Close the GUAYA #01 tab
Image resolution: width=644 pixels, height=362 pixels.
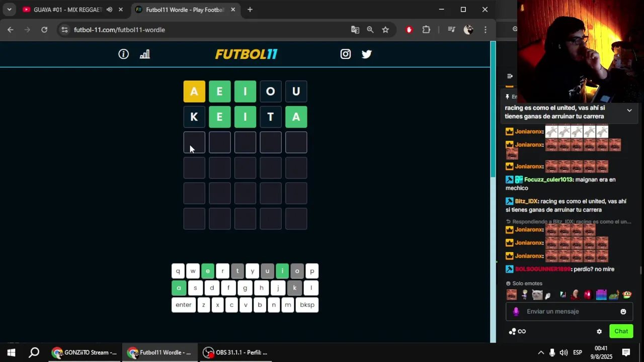pyautogui.click(x=121, y=10)
